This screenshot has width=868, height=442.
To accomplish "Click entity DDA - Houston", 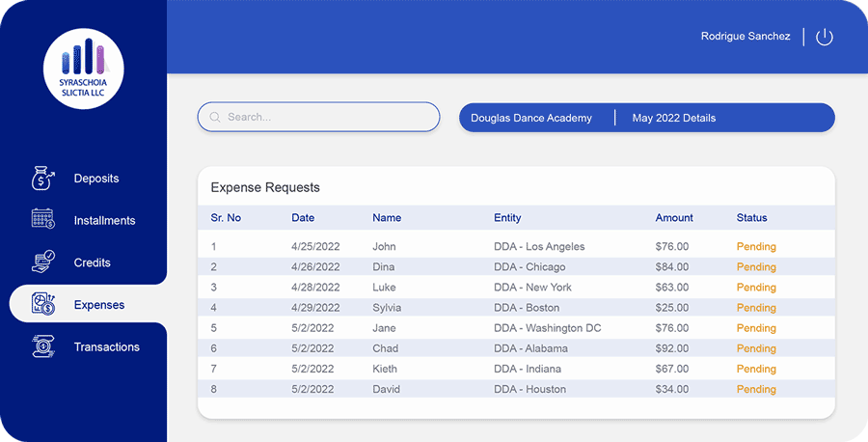I will (529, 389).
